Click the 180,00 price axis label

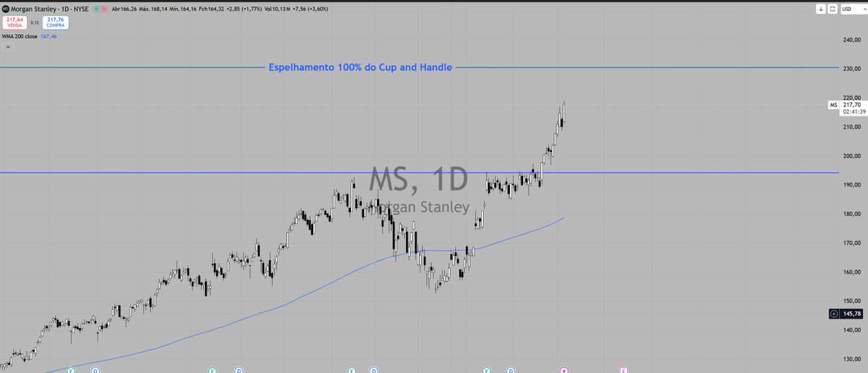pyautogui.click(x=851, y=214)
